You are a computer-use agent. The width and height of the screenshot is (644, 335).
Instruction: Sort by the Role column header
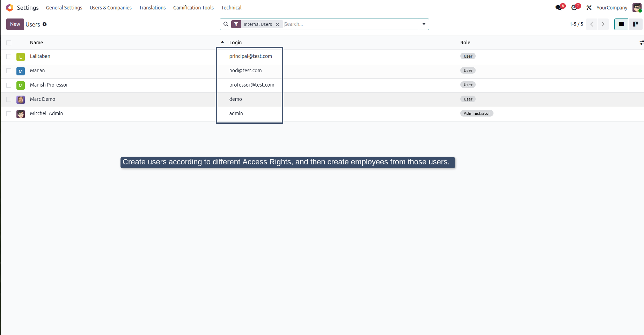465,43
